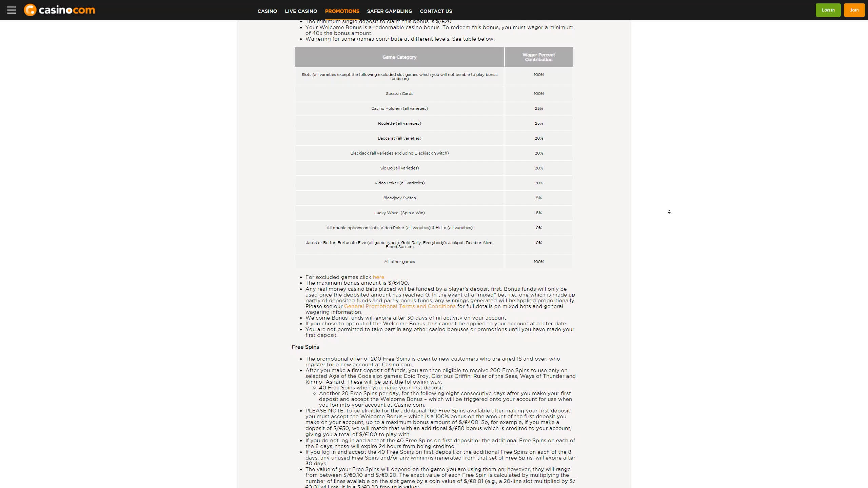Click the Blackjack Switch table row

click(399, 198)
